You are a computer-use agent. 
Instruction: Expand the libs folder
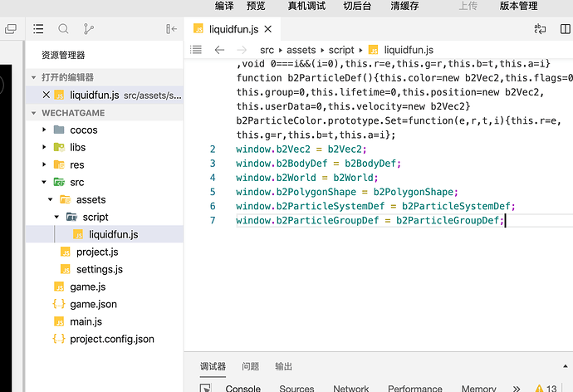tap(45, 147)
